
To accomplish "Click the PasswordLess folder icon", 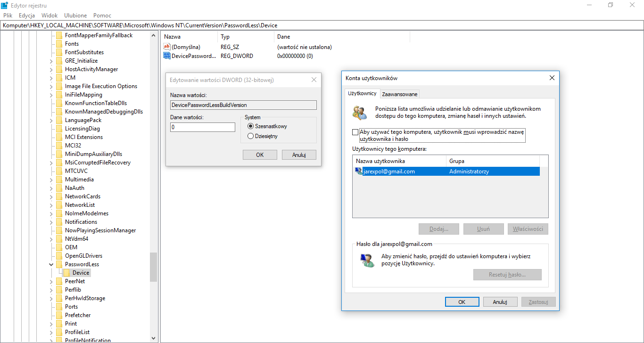I will 59,264.
